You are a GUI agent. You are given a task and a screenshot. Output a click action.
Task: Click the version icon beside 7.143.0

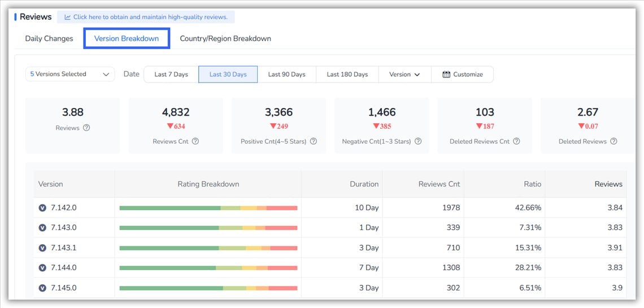[42, 228]
